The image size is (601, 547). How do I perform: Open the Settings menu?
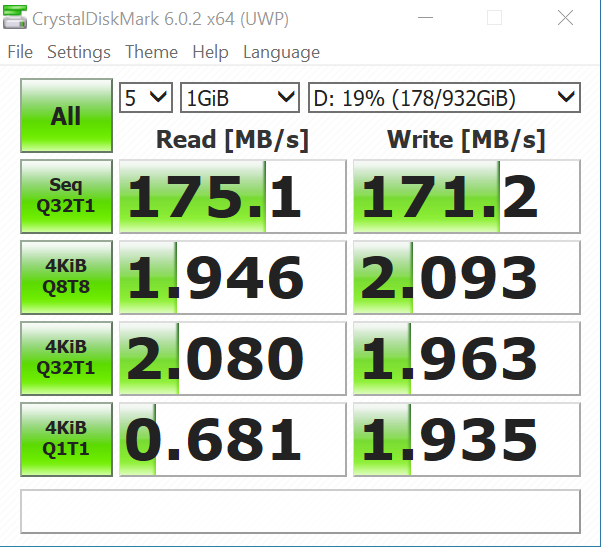pyautogui.click(x=79, y=52)
